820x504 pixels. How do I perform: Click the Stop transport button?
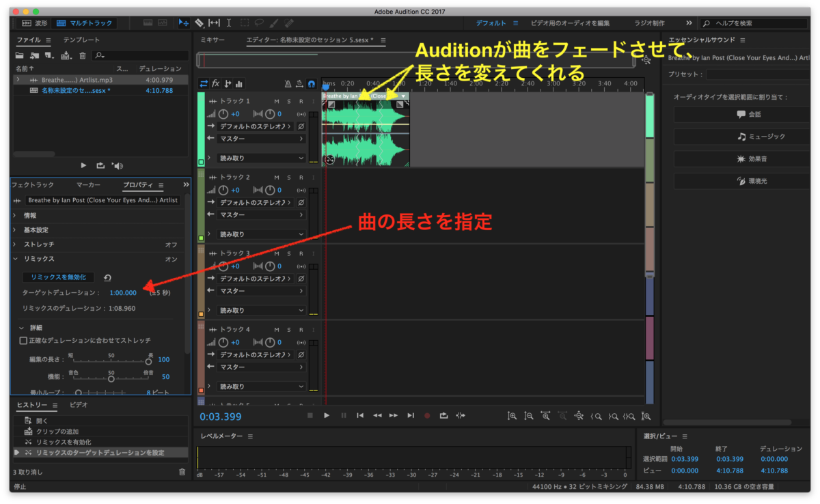310,415
